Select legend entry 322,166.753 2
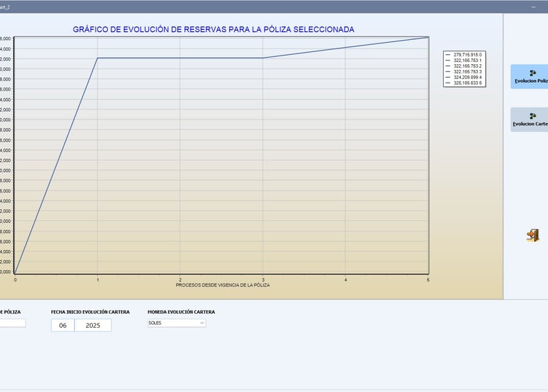Viewport: 548px width, 392px height. tap(464, 66)
